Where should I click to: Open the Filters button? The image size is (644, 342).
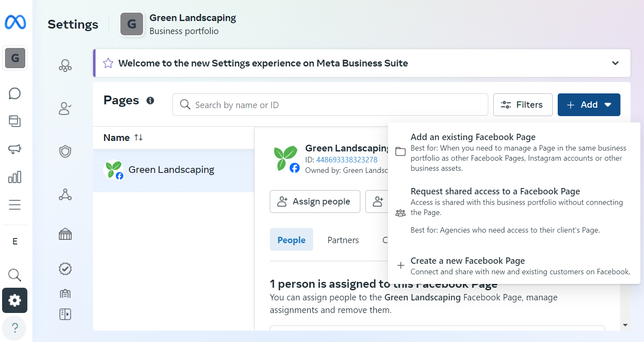point(523,105)
